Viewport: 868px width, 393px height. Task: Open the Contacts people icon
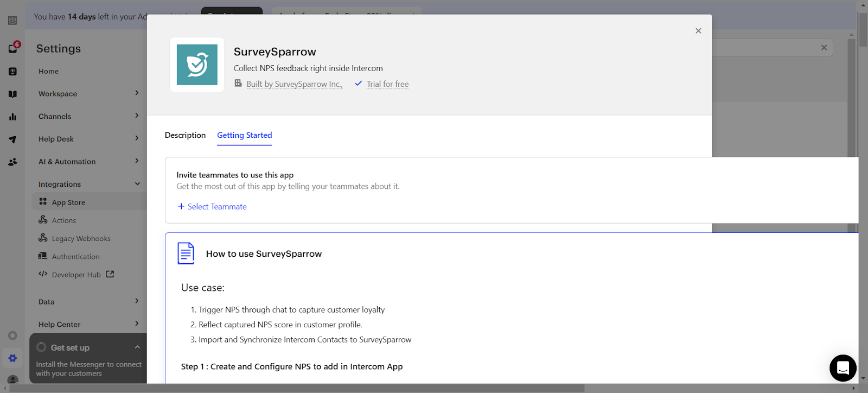point(13,162)
